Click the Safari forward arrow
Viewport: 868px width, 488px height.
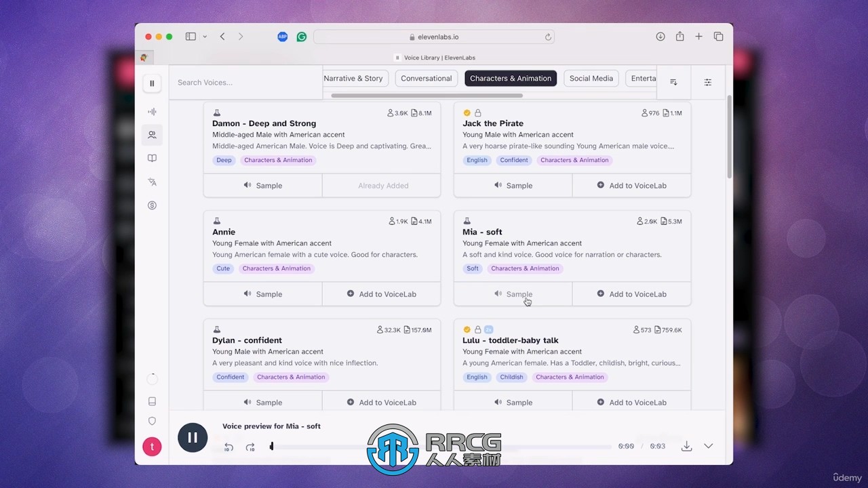click(x=240, y=37)
